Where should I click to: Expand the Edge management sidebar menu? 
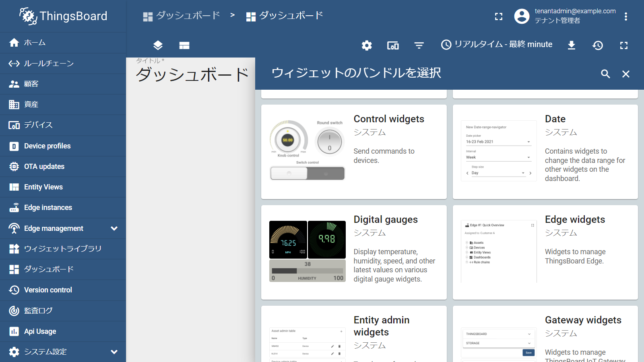114,228
